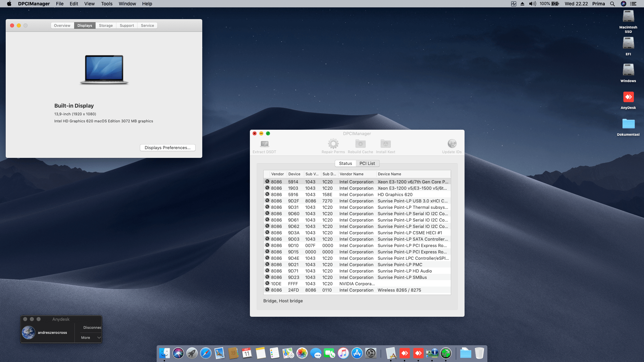Click the Displays Preferences button
The image size is (644, 362).
click(167, 148)
